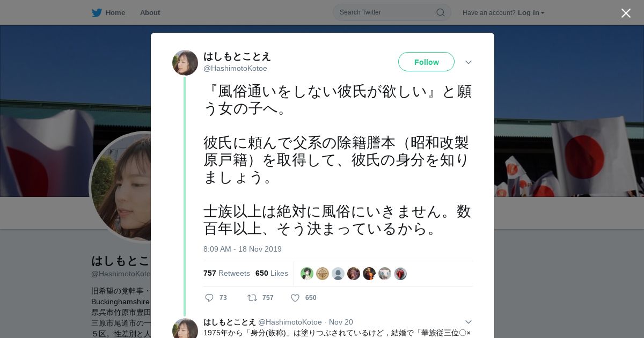View the 757 Retweets list
This screenshot has height=338, width=644.
pos(226,273)
